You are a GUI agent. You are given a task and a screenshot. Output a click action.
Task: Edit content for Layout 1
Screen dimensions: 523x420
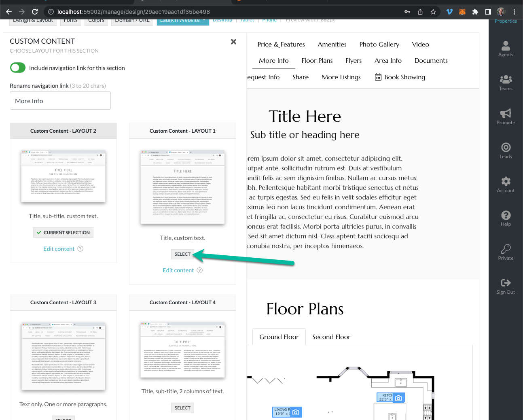[178, 270]
